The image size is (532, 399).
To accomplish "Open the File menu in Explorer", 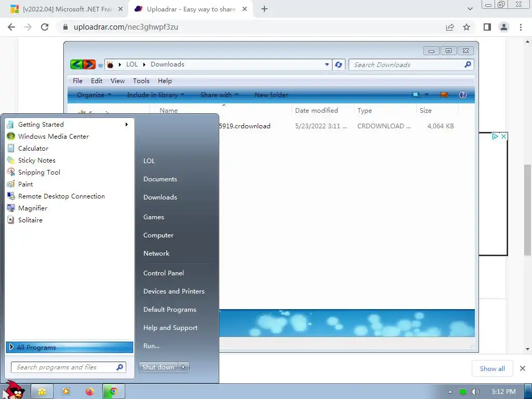I will [x=77, y=81].
